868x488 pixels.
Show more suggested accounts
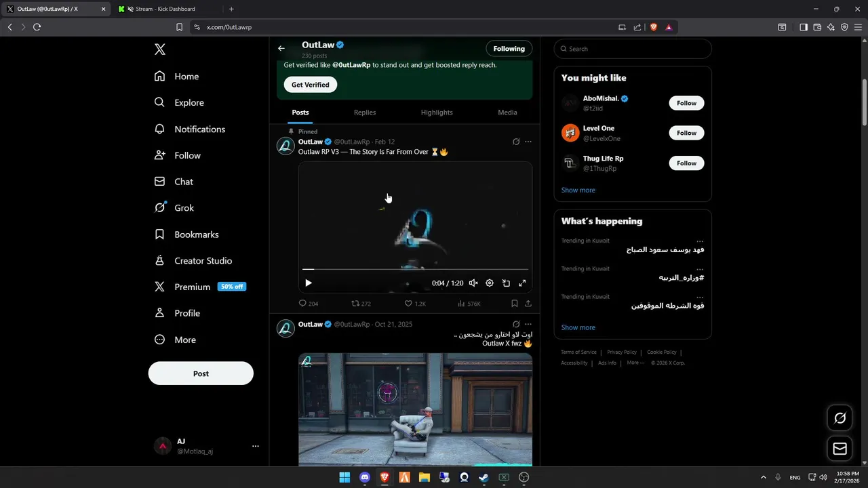[x=578, y=190]
